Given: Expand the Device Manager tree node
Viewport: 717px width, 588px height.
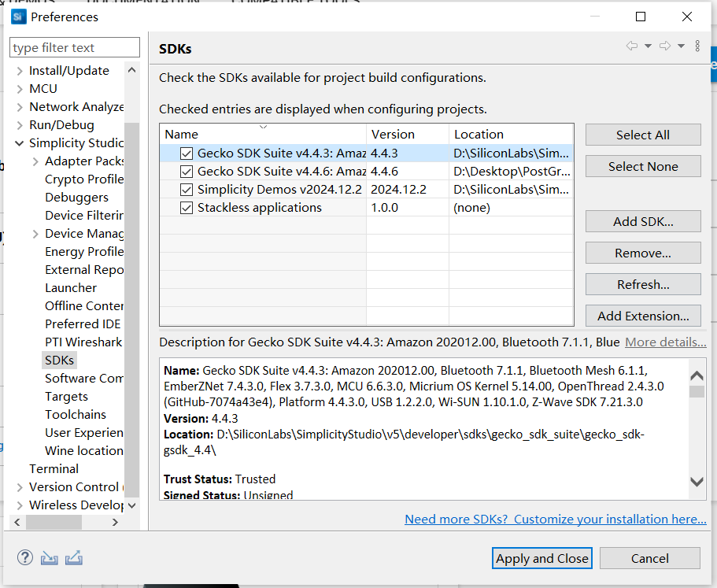Looking at the screenshot, I should (x=35, y=234).
